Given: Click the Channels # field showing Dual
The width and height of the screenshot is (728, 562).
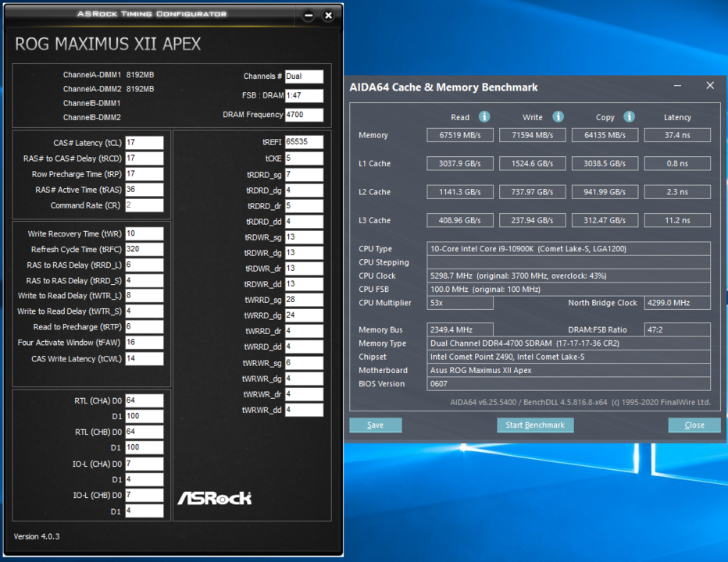Looking at the screenshot, I should [304, 76].
